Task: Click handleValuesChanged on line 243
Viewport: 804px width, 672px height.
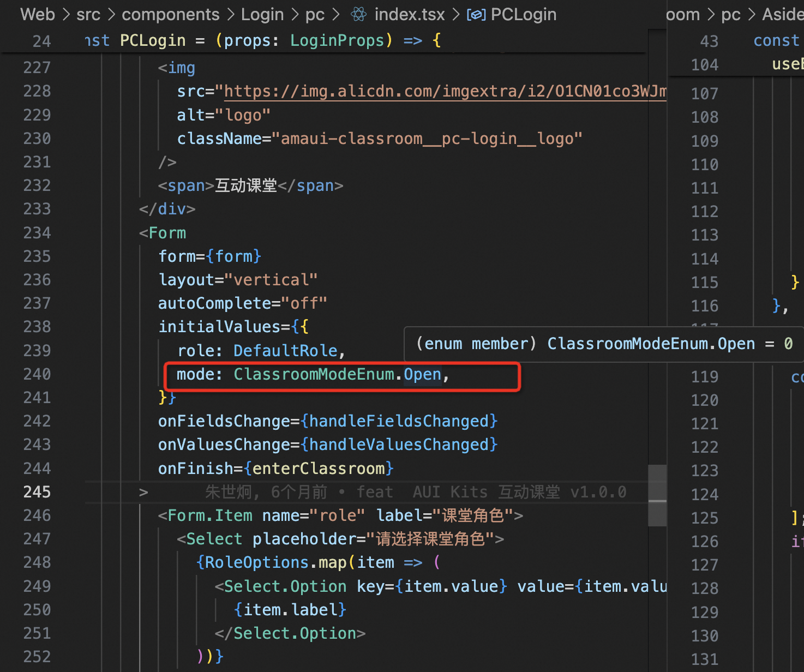Action: click(399, 445)
